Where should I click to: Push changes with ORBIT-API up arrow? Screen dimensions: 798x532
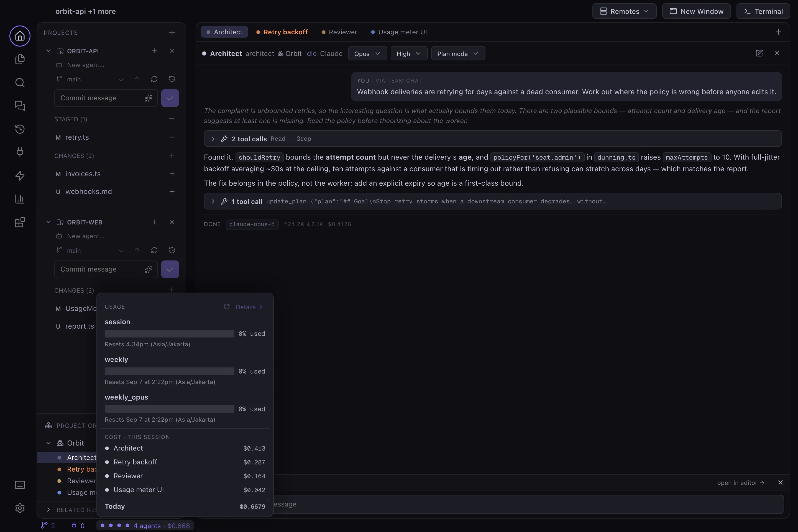(x=137, y=79)
